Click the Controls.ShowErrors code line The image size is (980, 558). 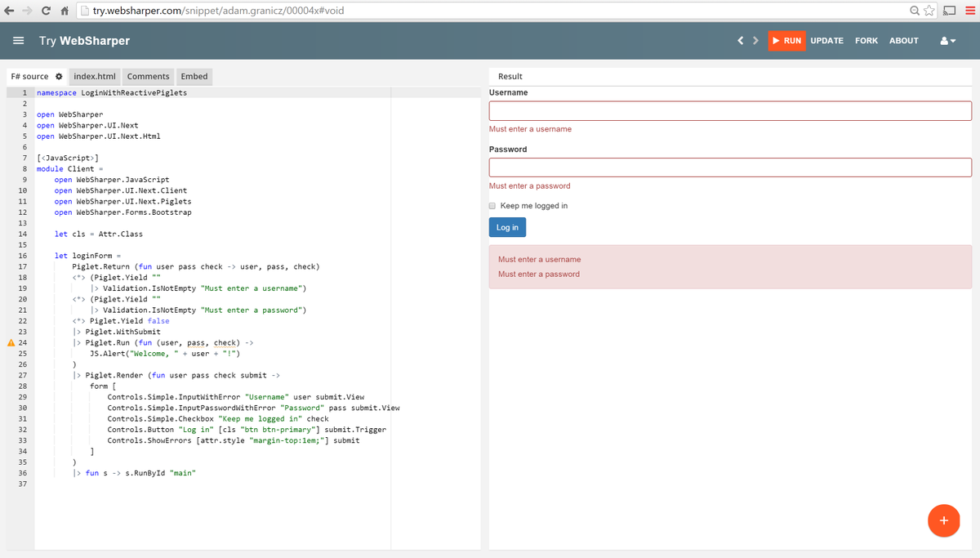point(234,440)
